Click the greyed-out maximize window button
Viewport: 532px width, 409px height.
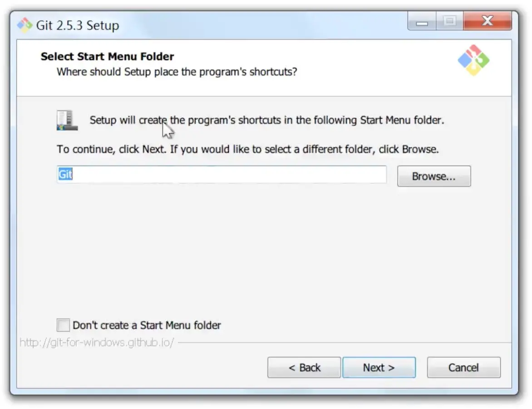tap(449, 21)
